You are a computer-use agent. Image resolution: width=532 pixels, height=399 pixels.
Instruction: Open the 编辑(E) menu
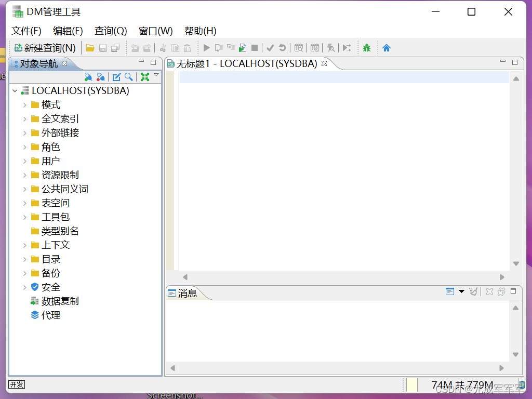[x=68, y=31]
